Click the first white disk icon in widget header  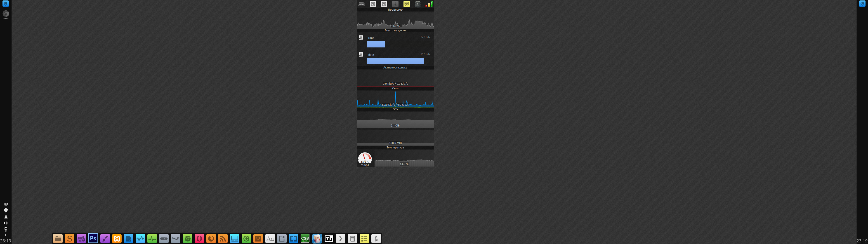click(373, 4)
